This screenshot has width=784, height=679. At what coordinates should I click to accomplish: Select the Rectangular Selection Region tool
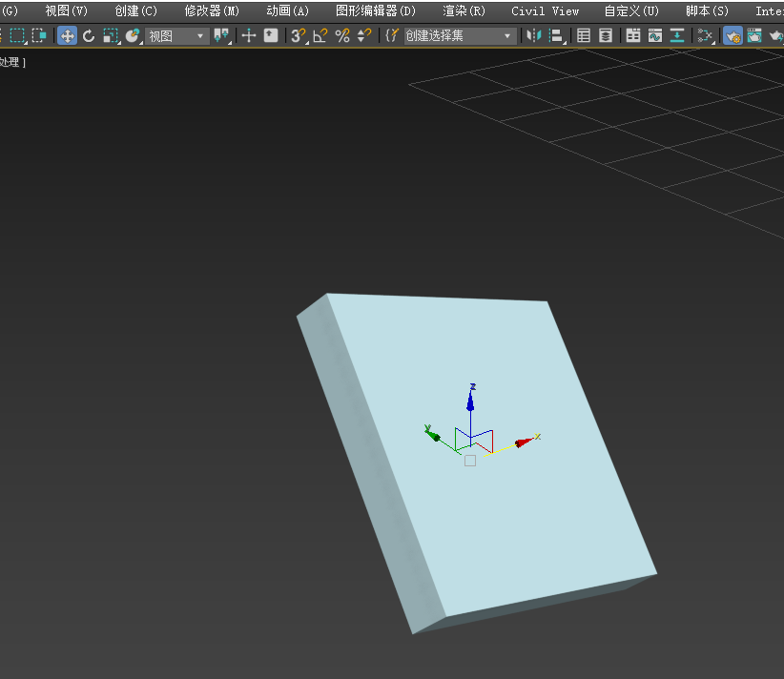click(17, 35)
